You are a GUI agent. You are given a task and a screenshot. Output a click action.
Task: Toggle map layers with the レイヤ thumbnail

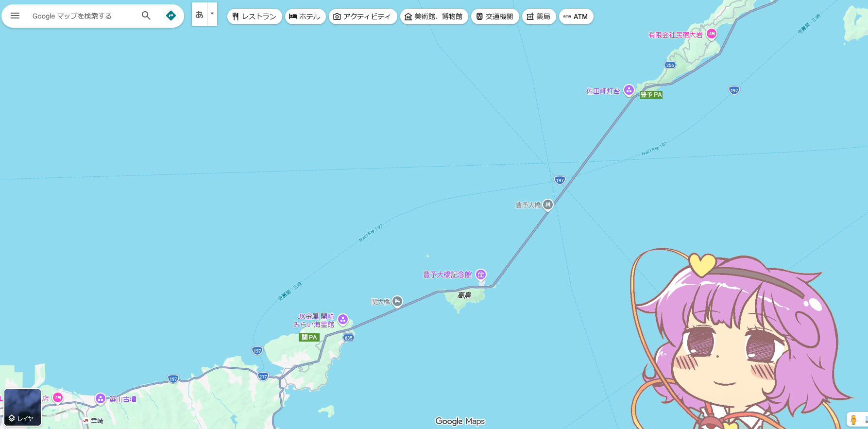coord(22,407)
